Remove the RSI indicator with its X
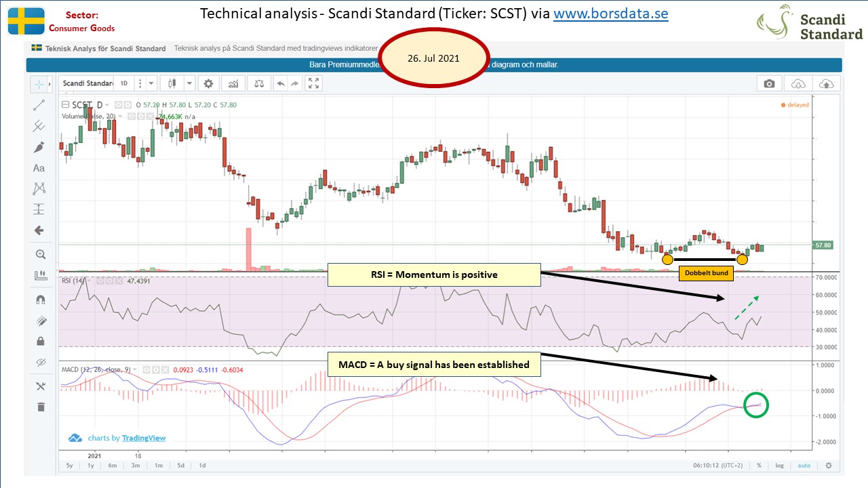 click(x=117, y=281)
